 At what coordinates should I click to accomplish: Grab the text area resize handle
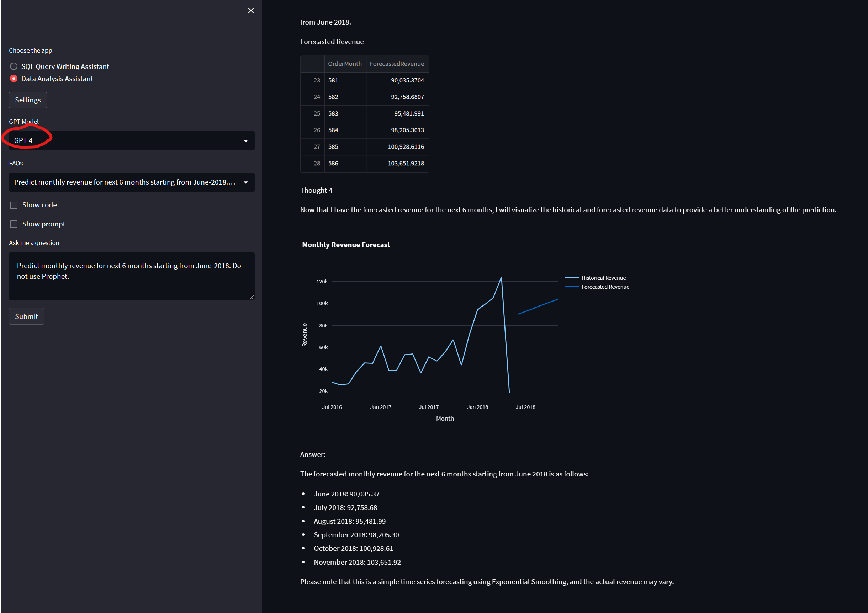click(252, 297)
